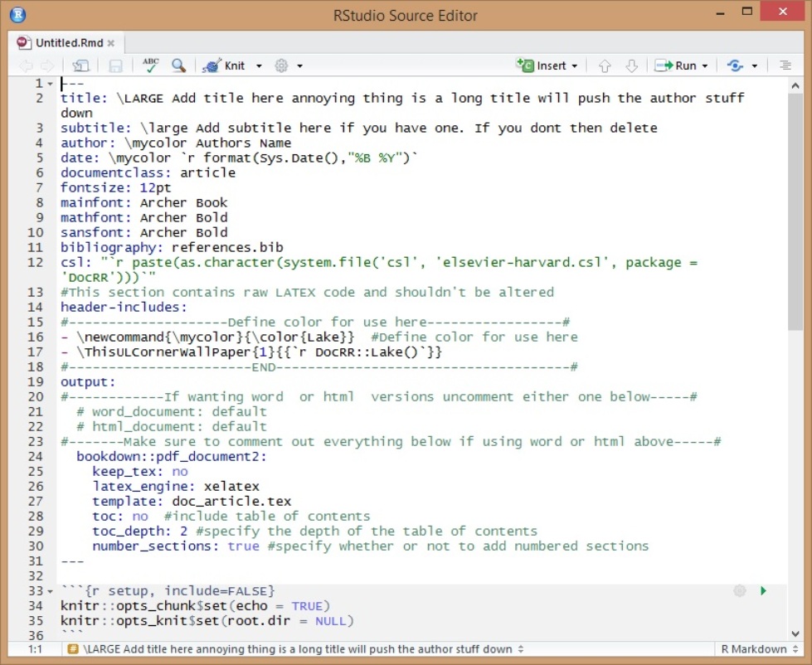This screenshot has height=665, width=812.
Task: Click 'knitr::opts_knit$set(root.dir = NULL)' line
Action: click(x=207, y=621)
